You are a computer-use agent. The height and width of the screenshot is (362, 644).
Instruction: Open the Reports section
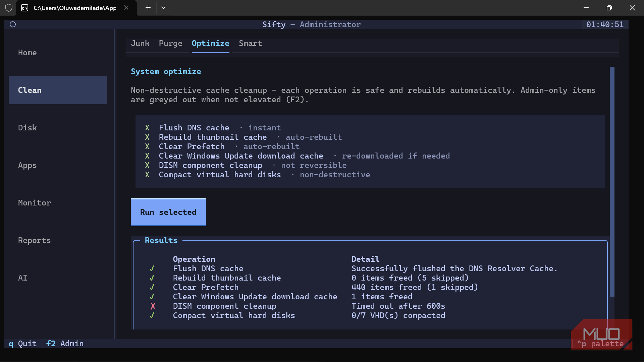(x=58, y=240)
